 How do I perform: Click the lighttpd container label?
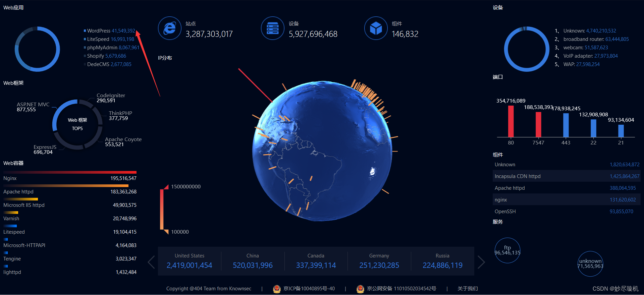point(12,272)
